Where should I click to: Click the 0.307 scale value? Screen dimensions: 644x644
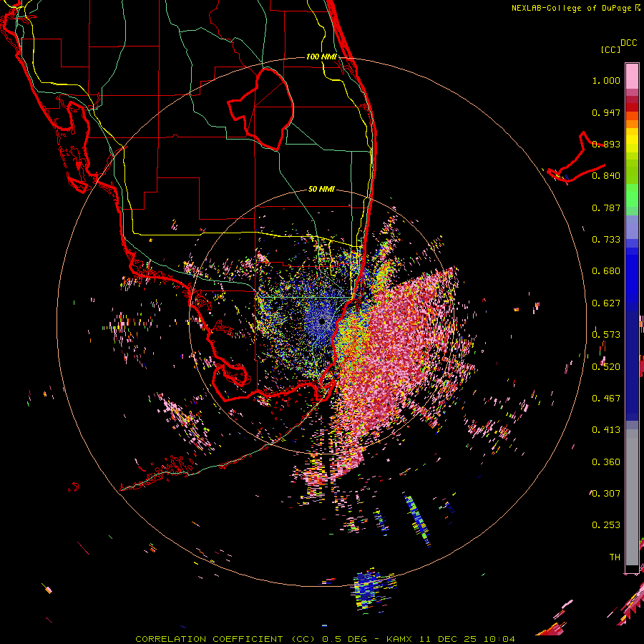point(606,493)
